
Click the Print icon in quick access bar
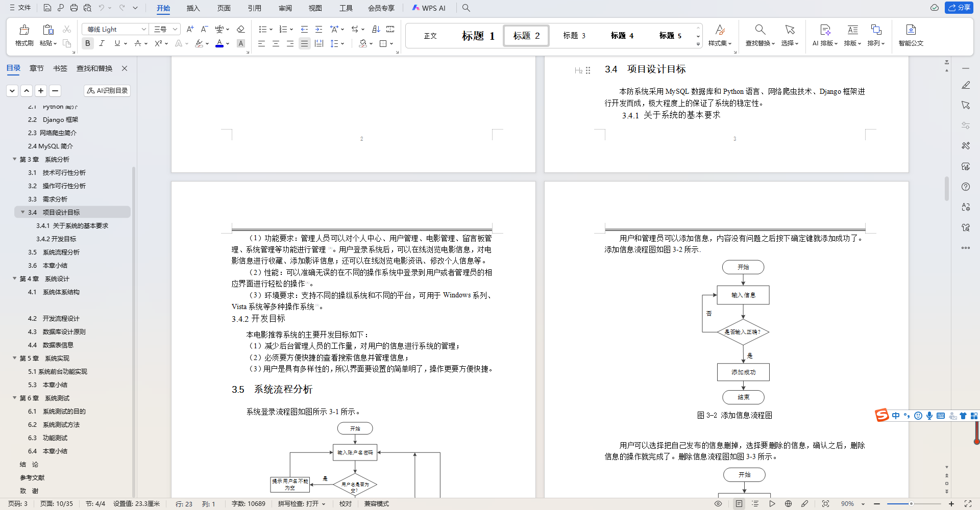(x=74, y=8)
